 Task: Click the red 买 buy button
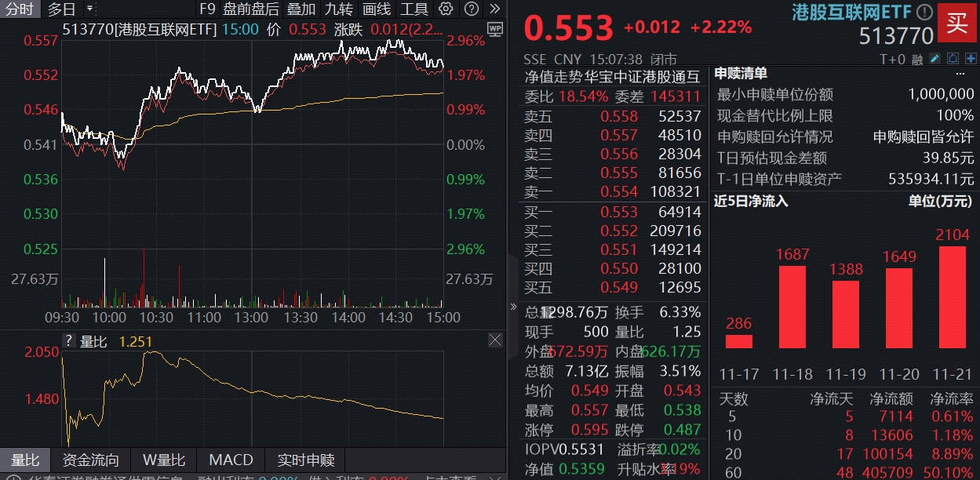pos(957,23)
